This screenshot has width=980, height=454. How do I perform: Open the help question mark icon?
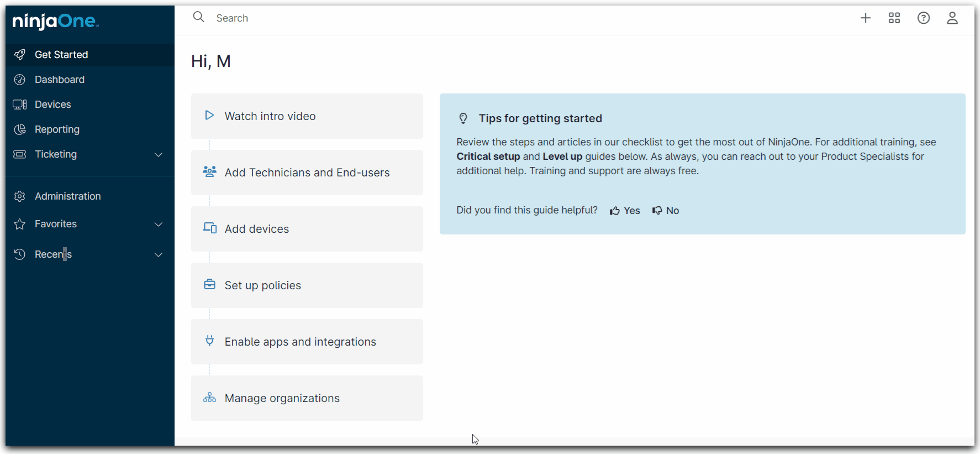(x=923, y=18)
